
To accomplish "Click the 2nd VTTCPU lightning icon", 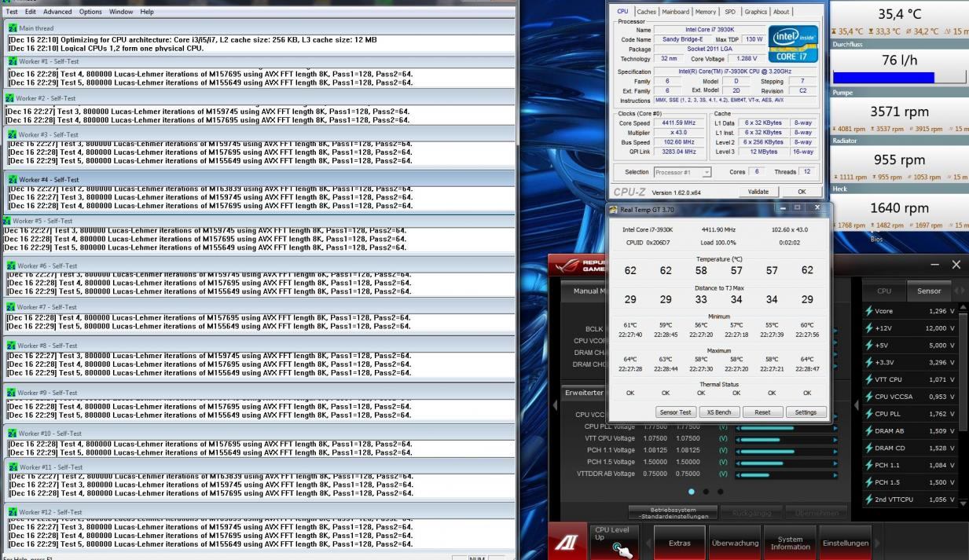I will coord(869,500).
